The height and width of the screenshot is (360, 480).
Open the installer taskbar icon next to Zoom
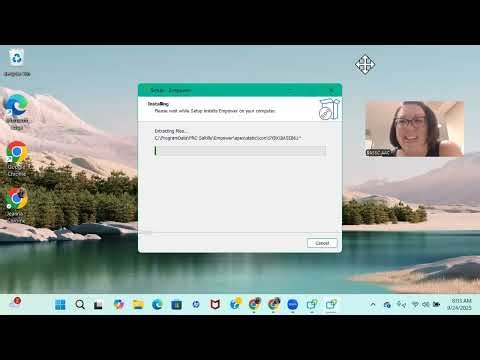(312, 304)
